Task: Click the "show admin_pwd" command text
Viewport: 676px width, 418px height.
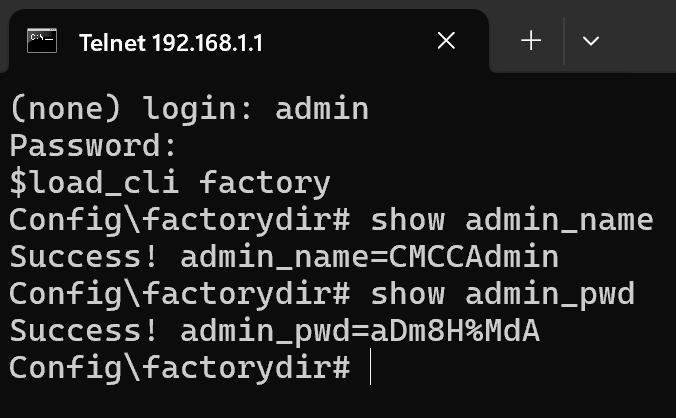Action: 503,294
